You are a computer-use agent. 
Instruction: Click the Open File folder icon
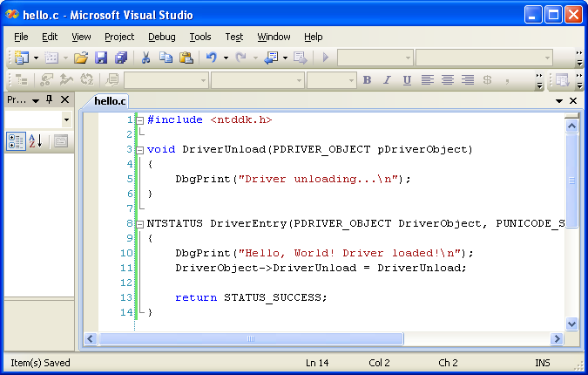pyautogui.click(x=80, y=58)
